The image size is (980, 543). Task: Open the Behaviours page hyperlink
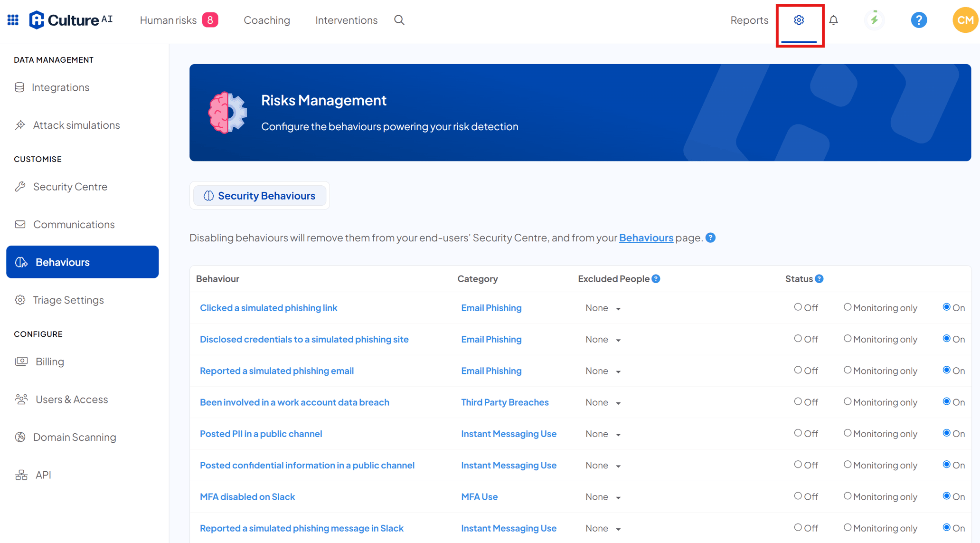[646, 238]
